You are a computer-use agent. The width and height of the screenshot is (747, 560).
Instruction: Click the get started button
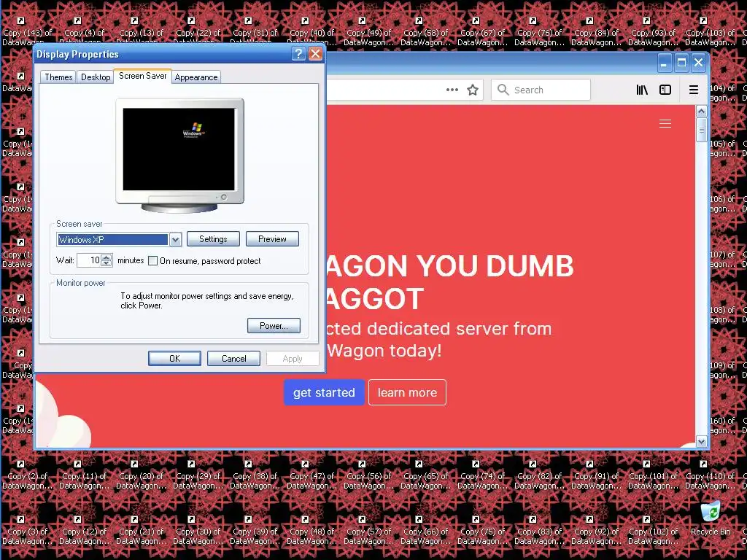(x=324, y=392)
